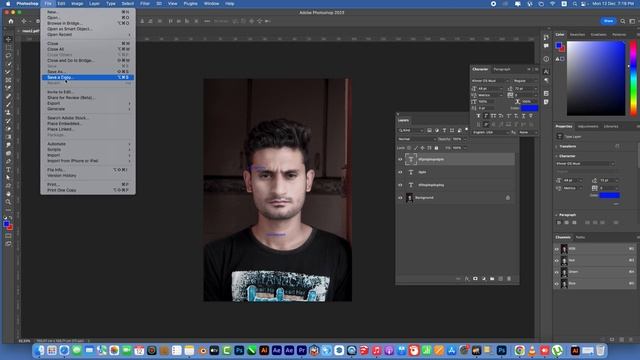Click the hue slider in Color panel
This screenshot has width=640, height=360.
click(633, 78)
